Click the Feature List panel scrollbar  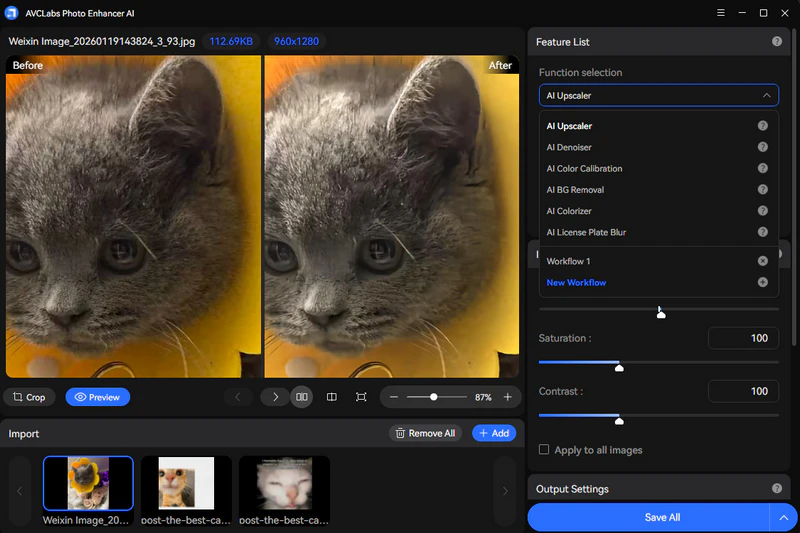794,189
